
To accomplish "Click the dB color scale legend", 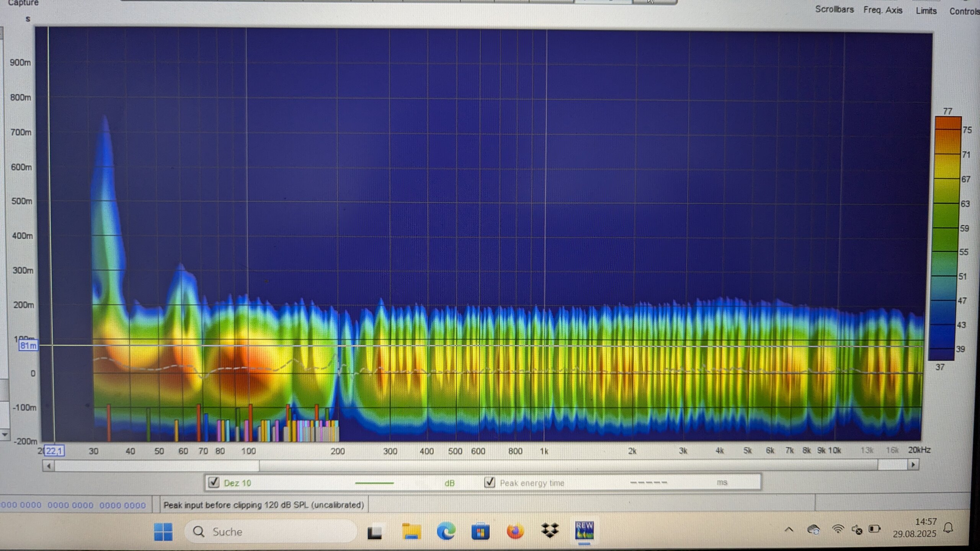I will [x=947, y=237].
